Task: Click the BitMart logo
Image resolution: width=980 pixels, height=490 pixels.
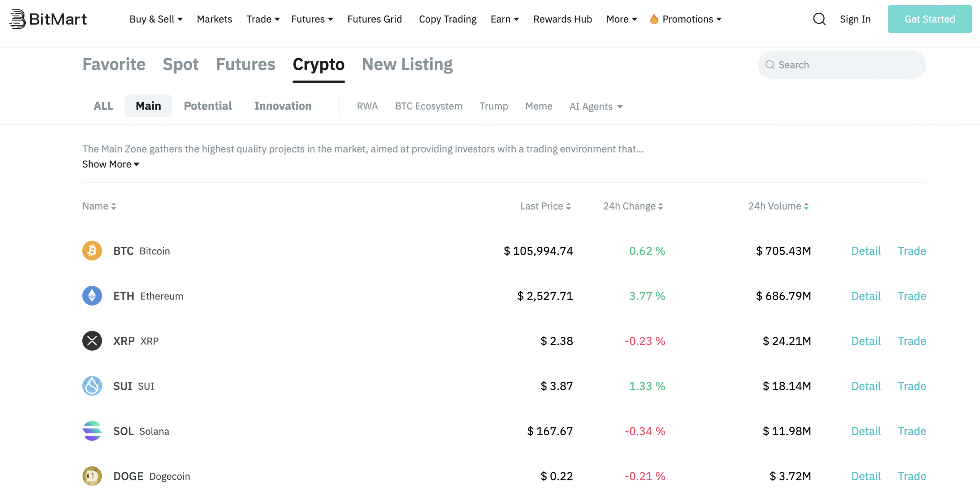Action: click(48, 19)
